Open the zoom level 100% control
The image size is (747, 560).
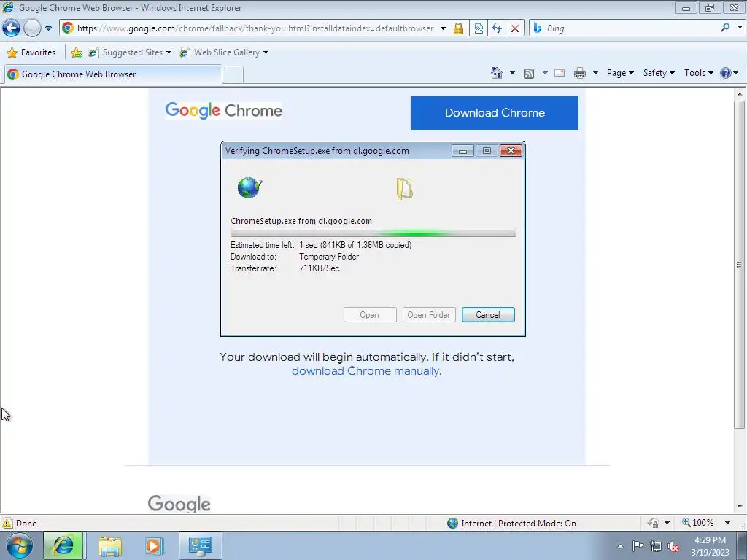698,523
